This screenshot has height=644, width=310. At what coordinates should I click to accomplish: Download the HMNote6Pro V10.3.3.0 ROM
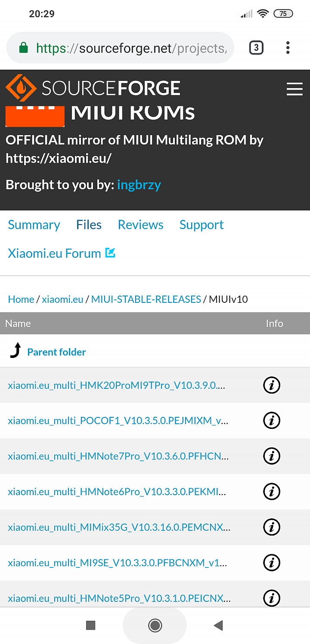(117, 491)
